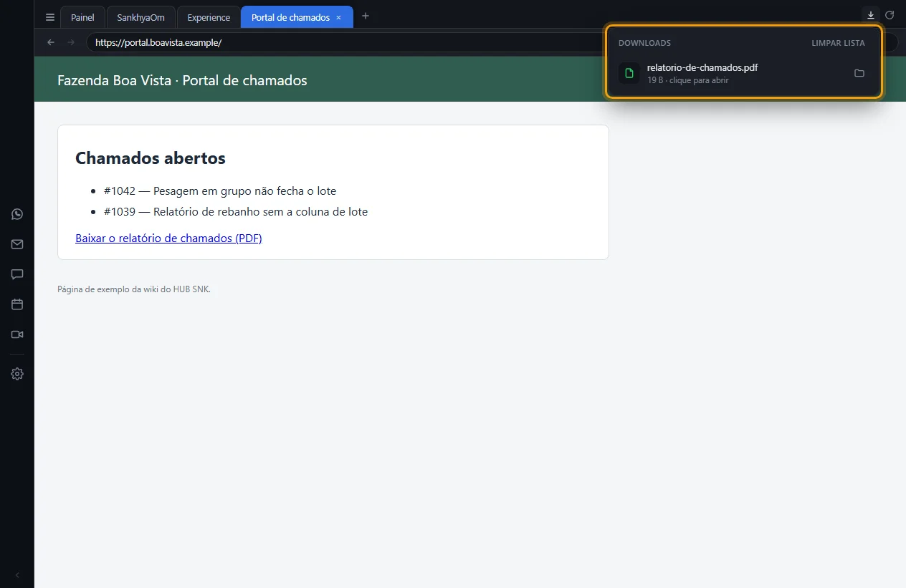Add a new tab with plus icon
The width and height of the screenshot is (906, 588).
click(366, 16)
